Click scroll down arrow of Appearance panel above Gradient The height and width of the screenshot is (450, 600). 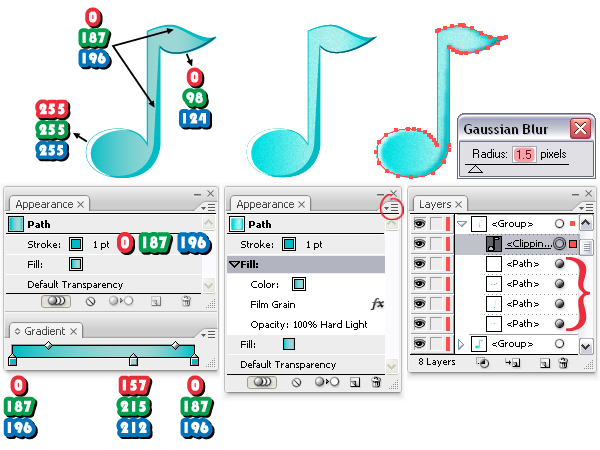[209, 285]
